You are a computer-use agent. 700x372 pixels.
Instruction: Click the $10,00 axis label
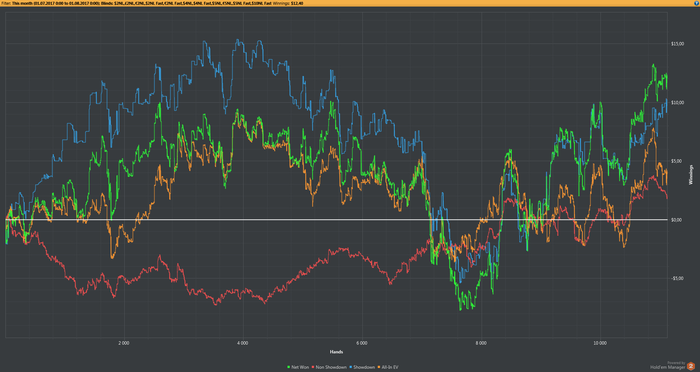[x=677, y=103]
